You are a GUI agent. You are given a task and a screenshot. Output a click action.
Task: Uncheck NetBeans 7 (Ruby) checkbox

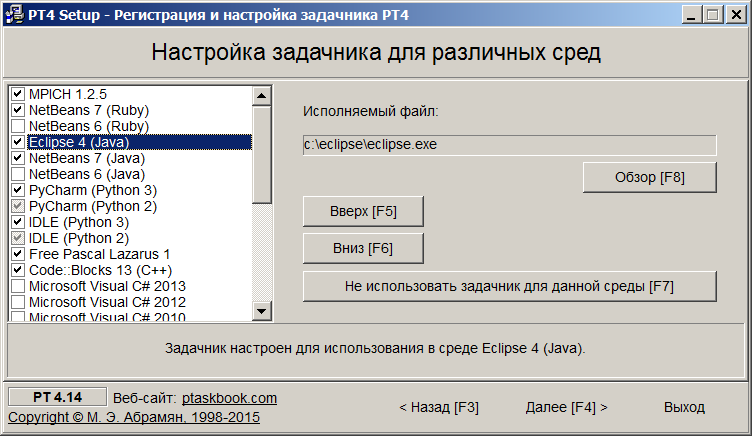(x=18, y=110)
